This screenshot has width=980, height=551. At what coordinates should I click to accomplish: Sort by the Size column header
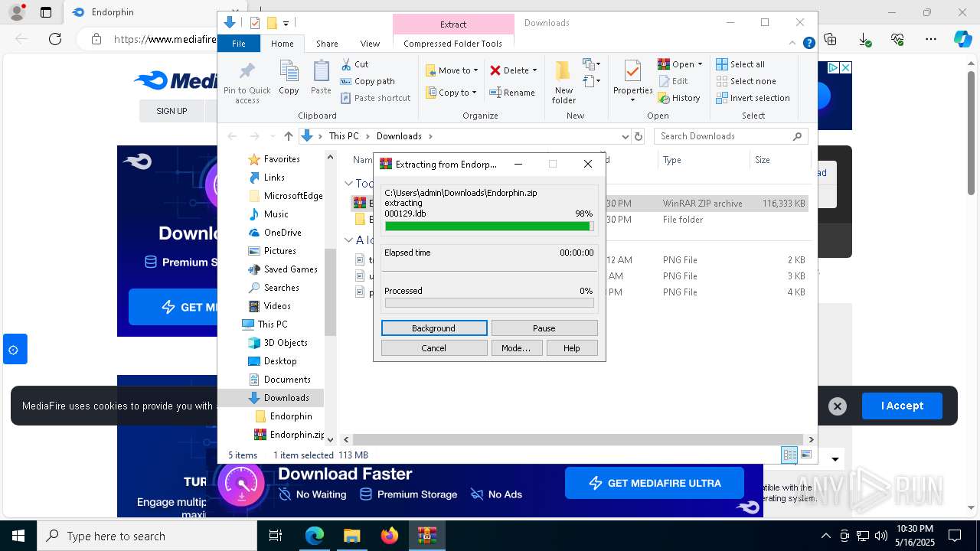(x=779, y=160)
